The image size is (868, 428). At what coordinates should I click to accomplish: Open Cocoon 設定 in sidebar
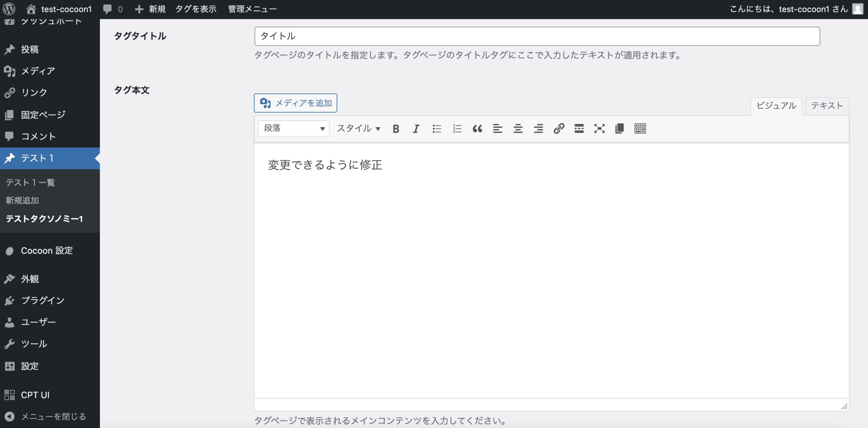click(47, 251)
